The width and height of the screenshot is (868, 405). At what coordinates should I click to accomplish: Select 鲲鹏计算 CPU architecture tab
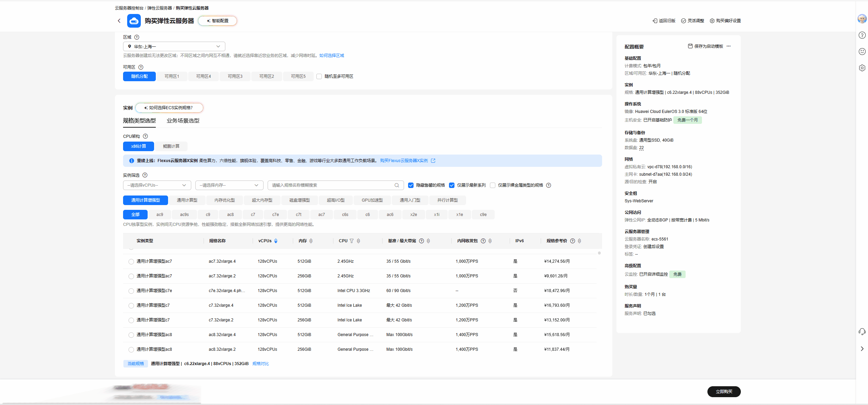[x=171, y=146]
